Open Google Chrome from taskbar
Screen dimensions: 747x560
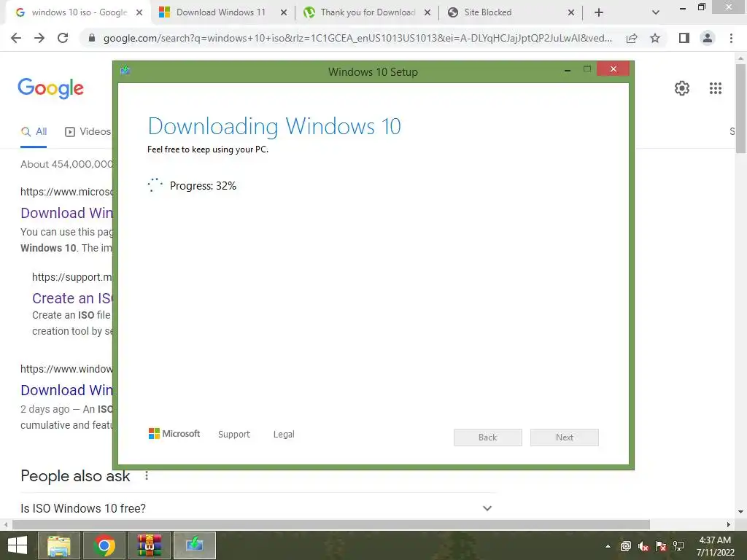point(104,545)
